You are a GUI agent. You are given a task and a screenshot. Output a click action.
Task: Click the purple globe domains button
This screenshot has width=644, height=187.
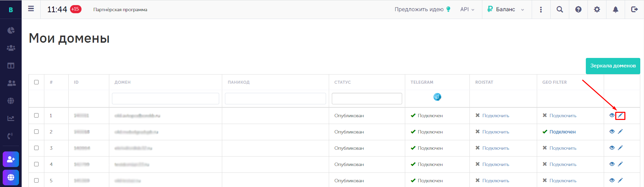[x=11, y=178]
